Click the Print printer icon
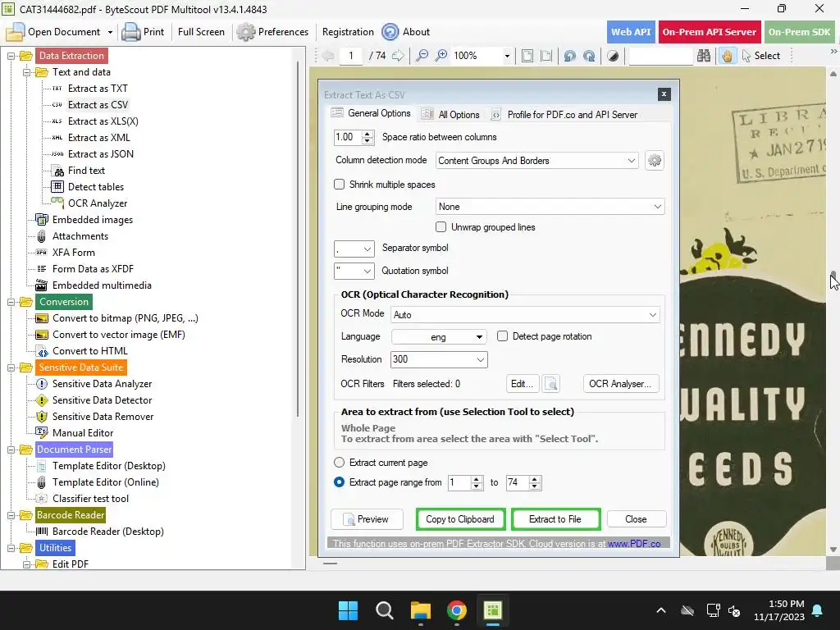Image resolution: width=840 pixels, height=630 pixels. (130, 32)
